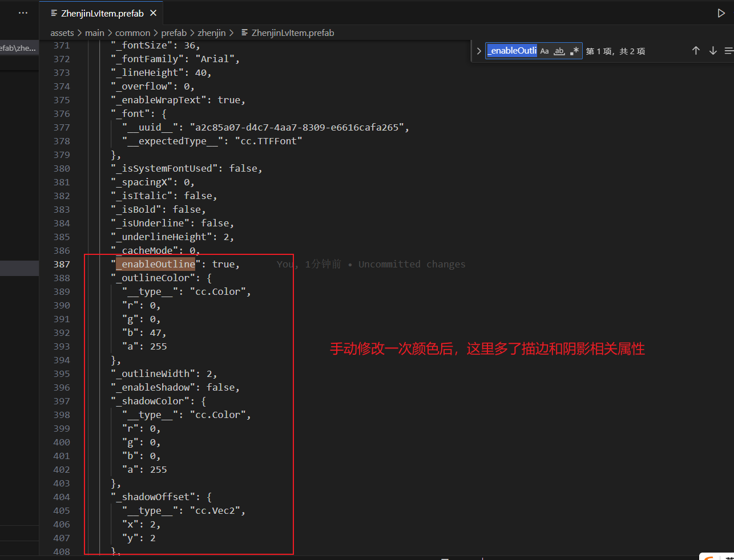
Task: Go to previous match with up arrow
Action: click(696, 51)
